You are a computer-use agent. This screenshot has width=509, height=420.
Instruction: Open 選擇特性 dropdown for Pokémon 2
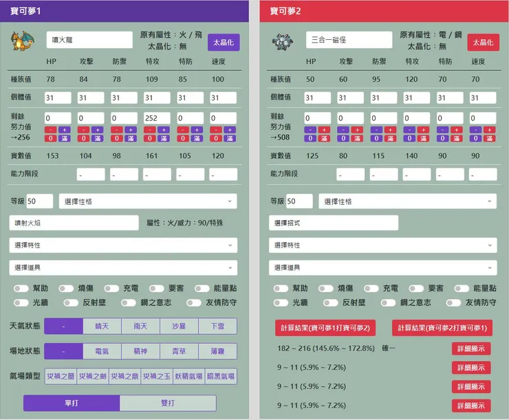pos(383,245)
